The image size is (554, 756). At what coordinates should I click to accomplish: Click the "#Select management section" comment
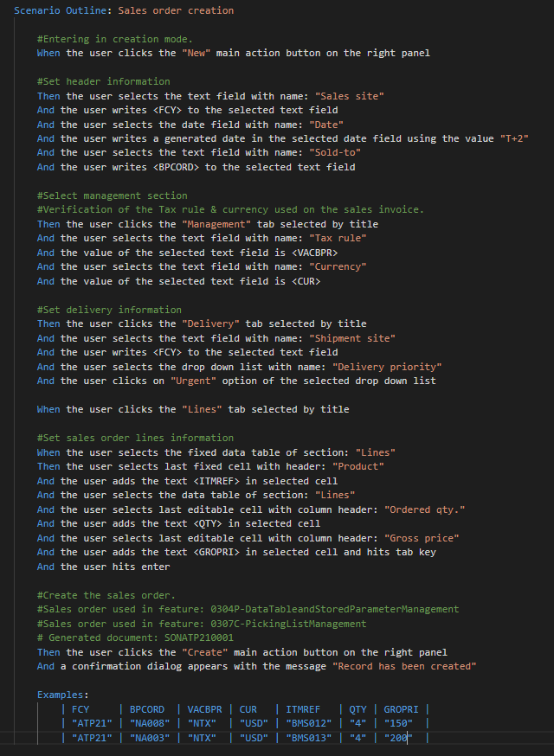[x=112, y=195]
